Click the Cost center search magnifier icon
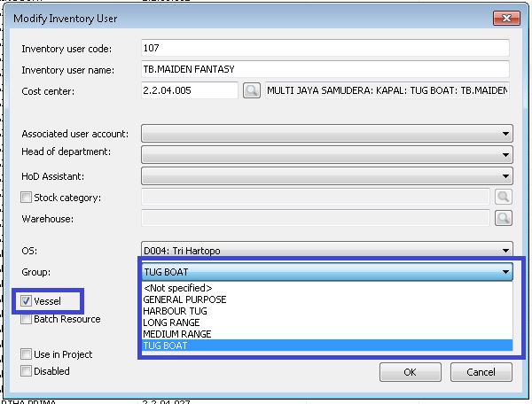 [251, 90]
